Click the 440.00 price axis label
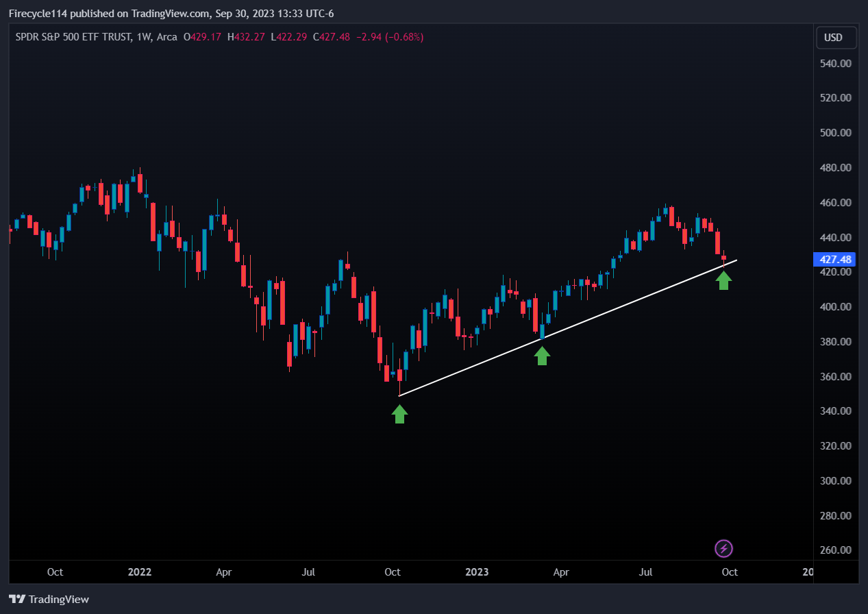This screenshot has width=868, height=614. (835, 237)
